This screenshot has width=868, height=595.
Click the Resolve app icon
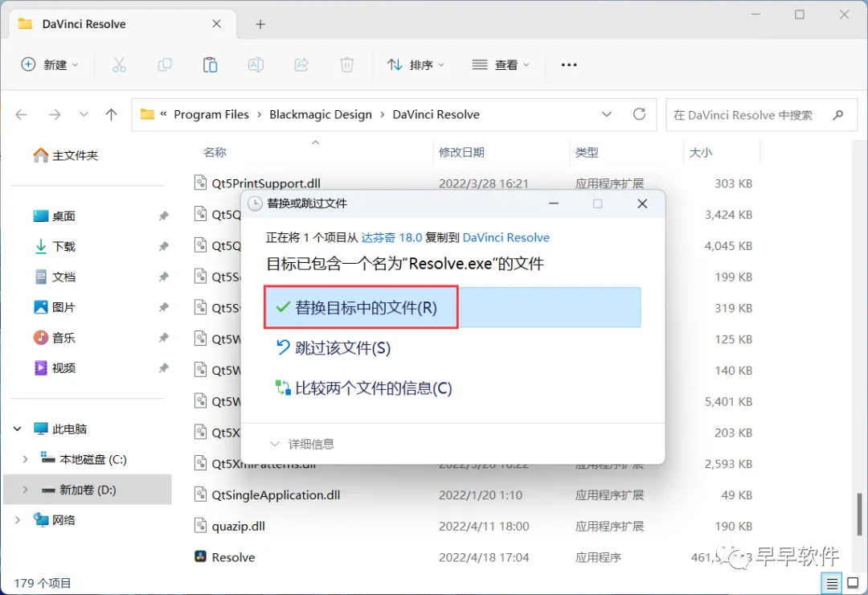pyautogui.click(x=200, y=556)
